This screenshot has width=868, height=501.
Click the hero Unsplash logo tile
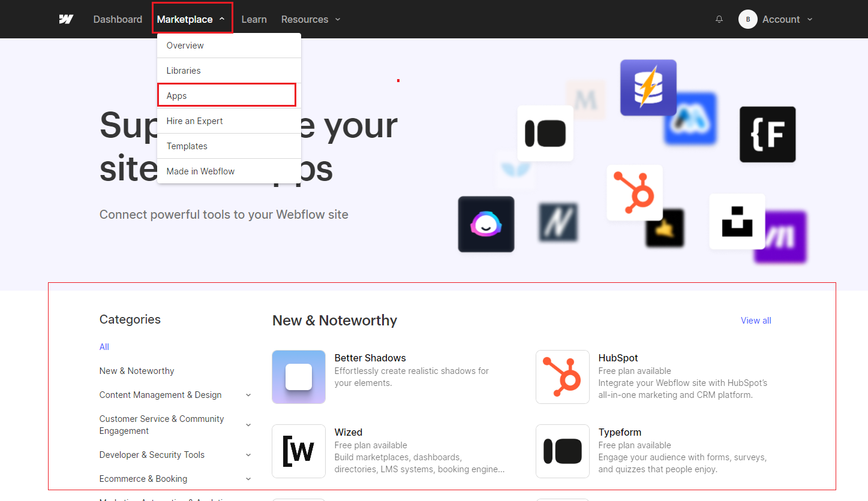tap(737, 221)
